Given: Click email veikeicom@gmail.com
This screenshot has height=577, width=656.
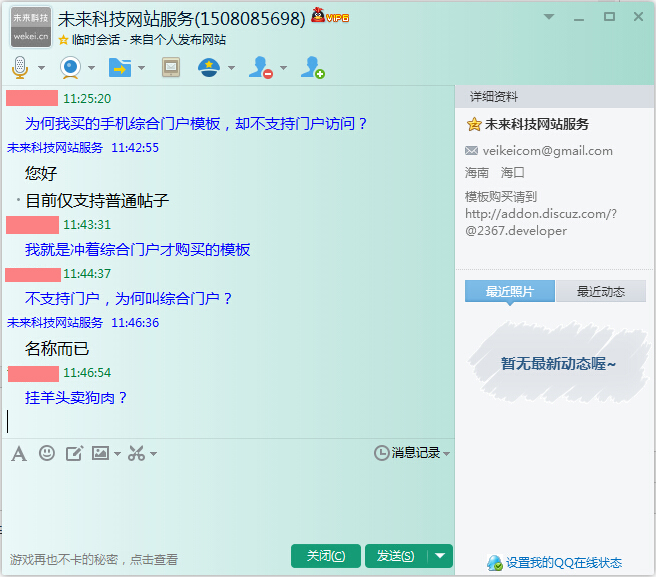Looking at the screenshot, I should (x=547, y=151).
